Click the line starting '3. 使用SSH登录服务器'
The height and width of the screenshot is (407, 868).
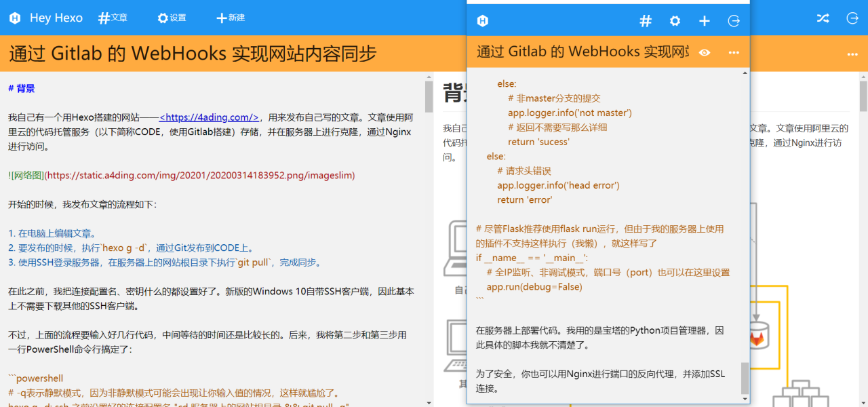[165, 263]
